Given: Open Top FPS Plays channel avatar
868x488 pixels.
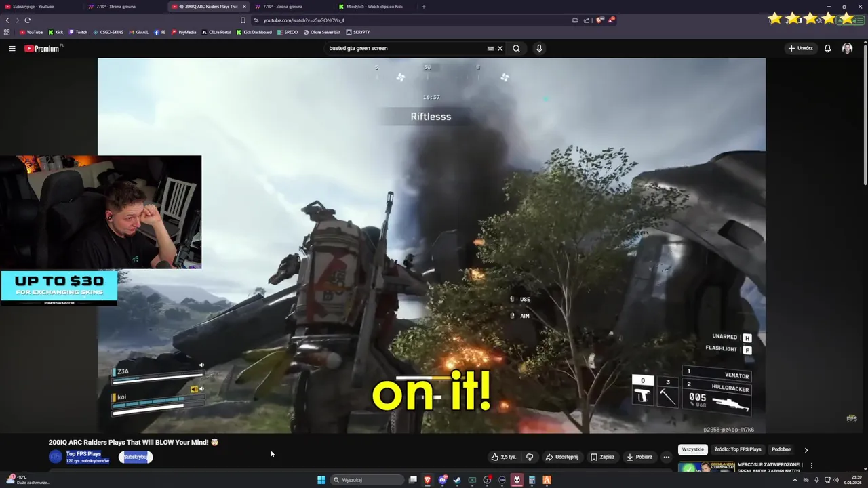Looking at the screenshot, I should point(55,457).
